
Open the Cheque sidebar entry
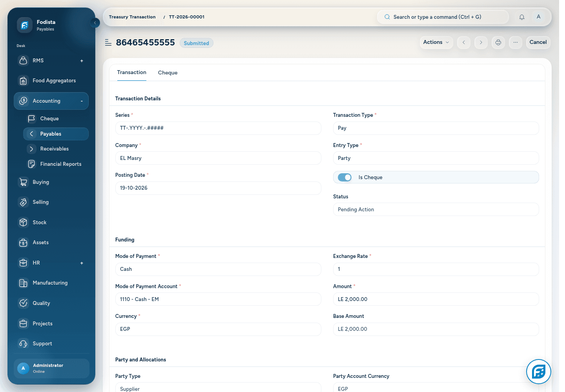56,118
